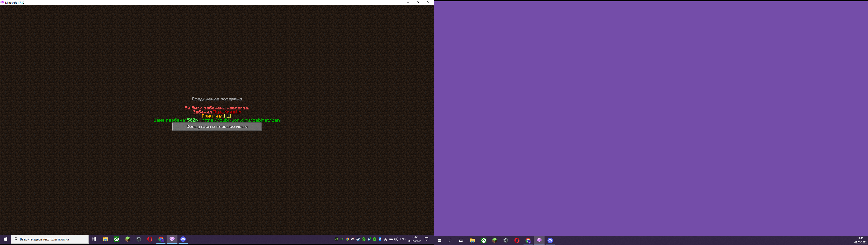Viewport: 868px width, 245px height.
Task: Click the 'Причина: 1.11' ban reason line
Action: coord(217,116)
